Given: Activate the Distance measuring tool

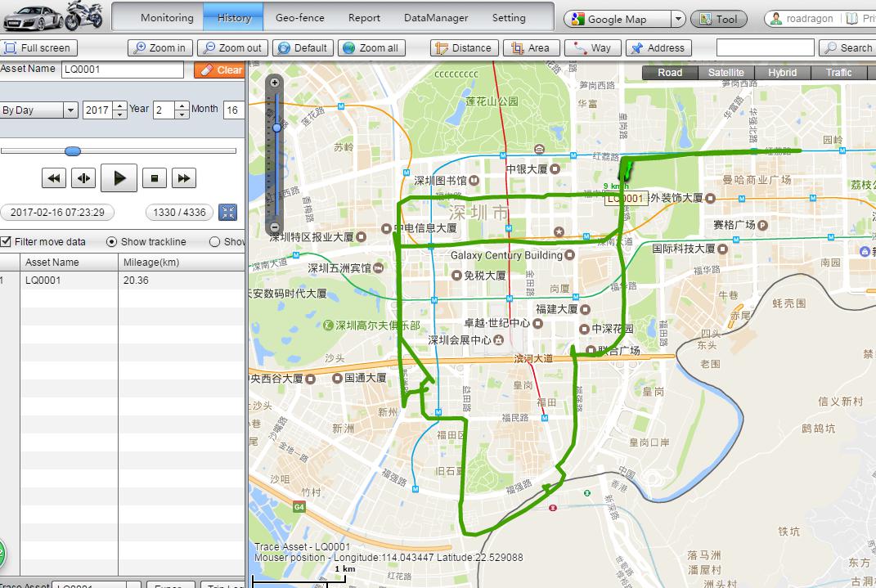Looking at the screenshot, I should coord(465,48).
